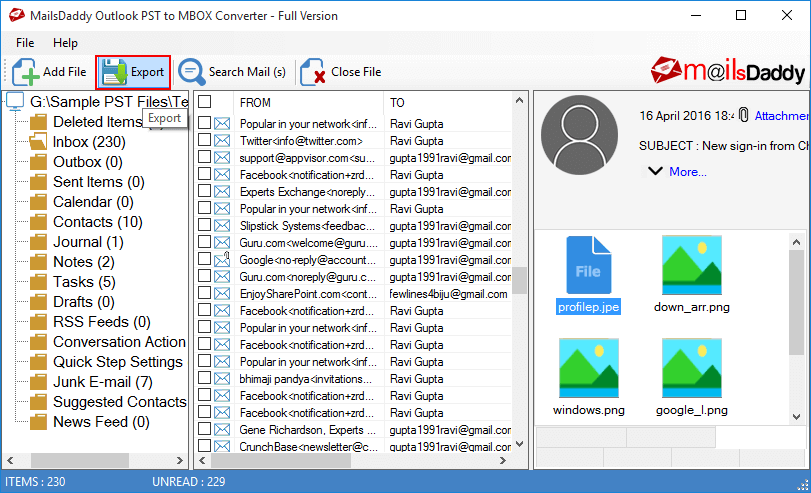Image resolution: width=811 pixels, height=493 pixels.
Task: Click the Add File toolbar button
Action: pos(50,72)
